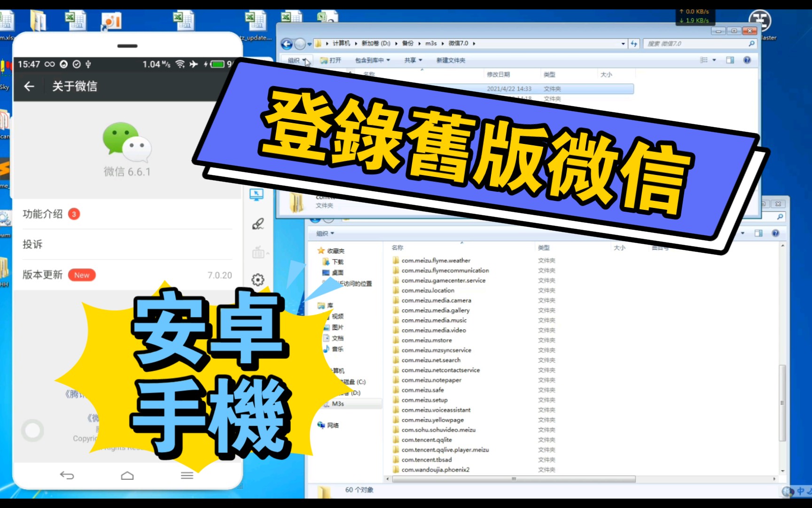Open the 组织 menu in the top window
Screen dimensions: 812x508
[x=297, y=60]
